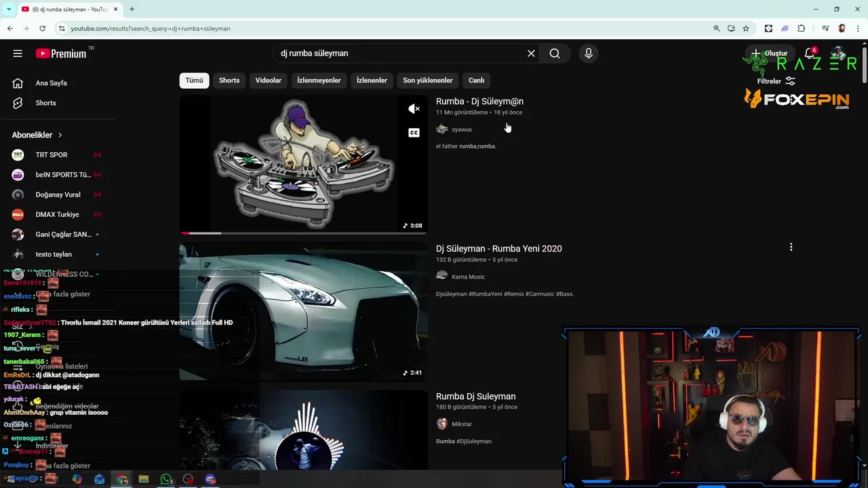The height and width of the screenshot is (488, 868).
Task: Open Dj Süleyman - Rumba Yeni 2020 title
Action: pos(499,249)
